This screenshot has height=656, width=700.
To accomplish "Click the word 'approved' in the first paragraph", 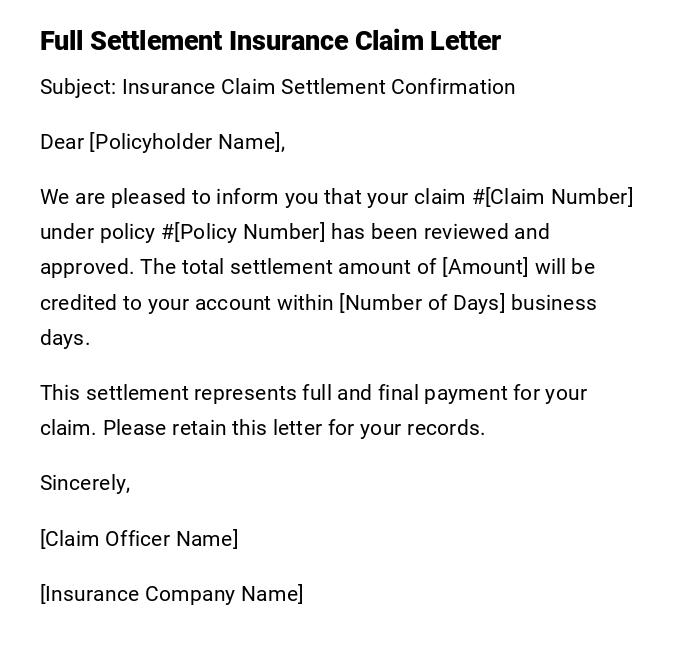I will [85, 267].
